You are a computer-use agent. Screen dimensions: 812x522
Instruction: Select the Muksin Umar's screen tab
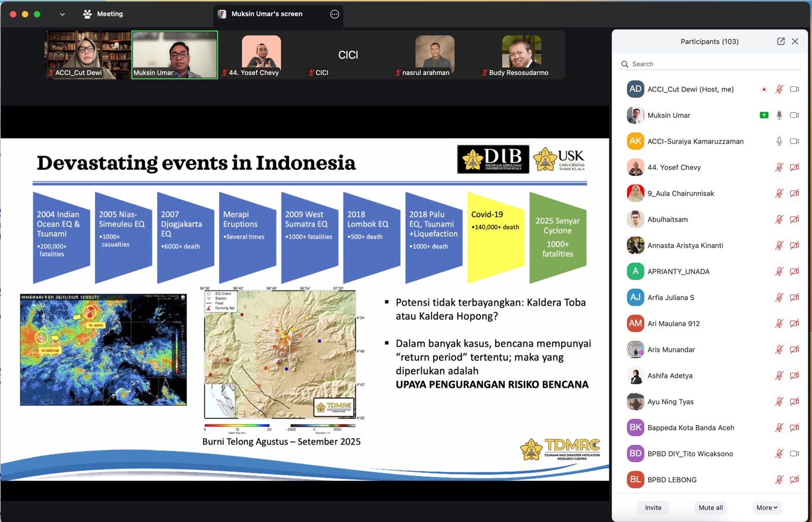tap(267, 14)
